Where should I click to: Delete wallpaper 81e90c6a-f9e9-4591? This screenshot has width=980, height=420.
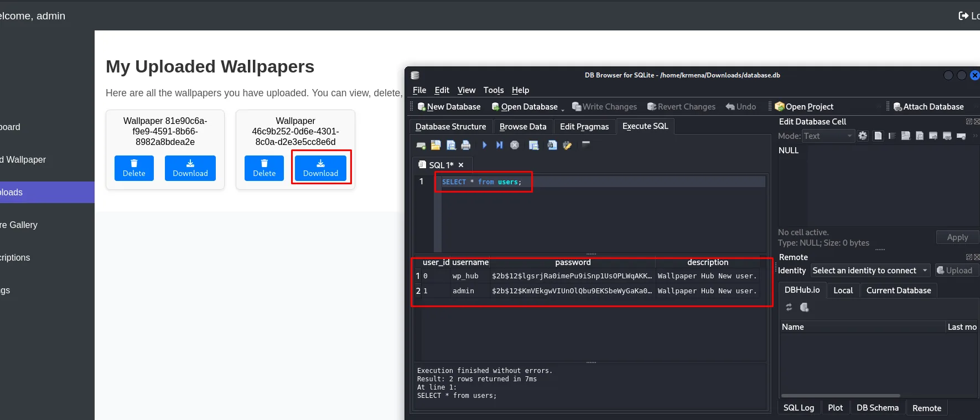[x=134, y=168]
